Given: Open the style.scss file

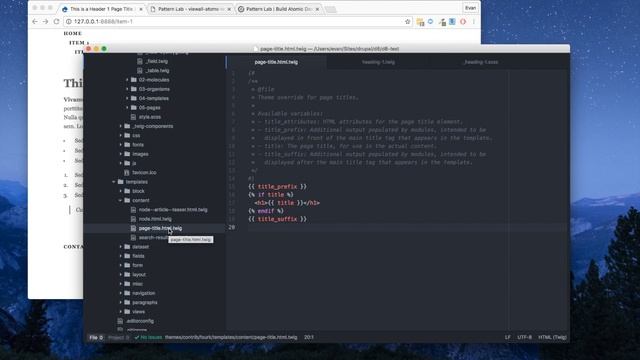Looking at the screenshot, I should click(150, 117).
